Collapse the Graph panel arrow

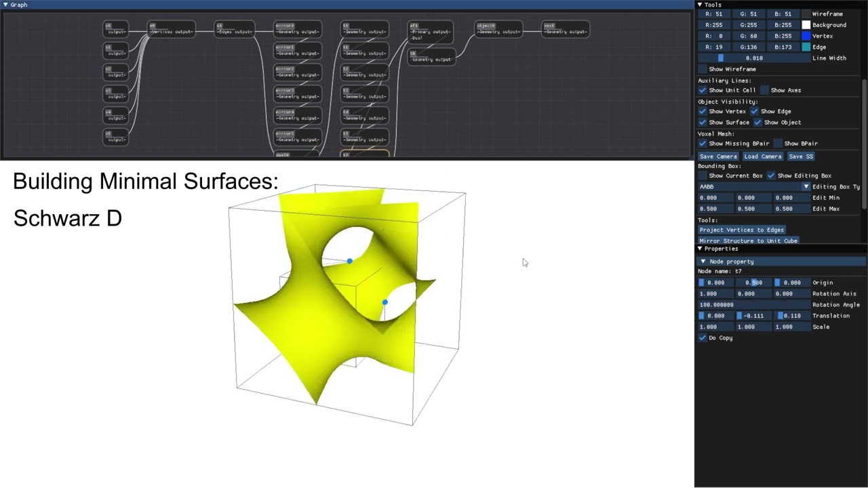click(5, 5)
